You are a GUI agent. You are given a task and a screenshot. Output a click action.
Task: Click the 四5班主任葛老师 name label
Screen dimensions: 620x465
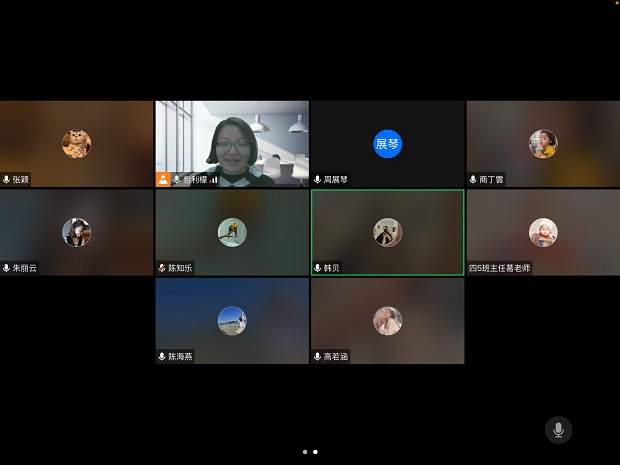tap(500, 268)
